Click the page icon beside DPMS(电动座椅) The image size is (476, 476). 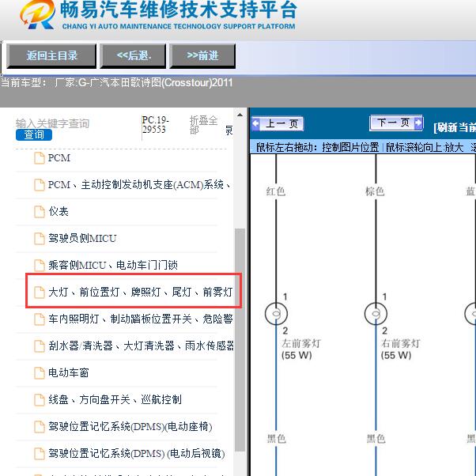(40, 426)
